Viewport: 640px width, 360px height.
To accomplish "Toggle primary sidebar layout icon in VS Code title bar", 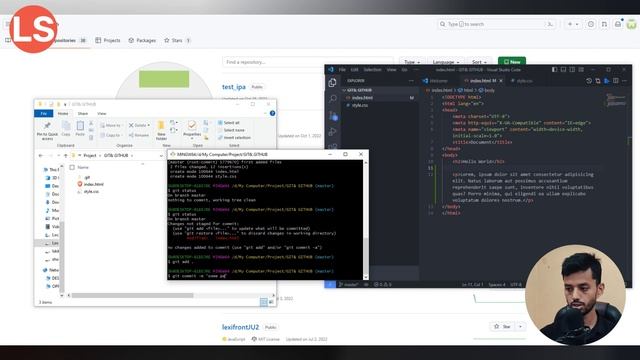I will (x=554, y=70).
